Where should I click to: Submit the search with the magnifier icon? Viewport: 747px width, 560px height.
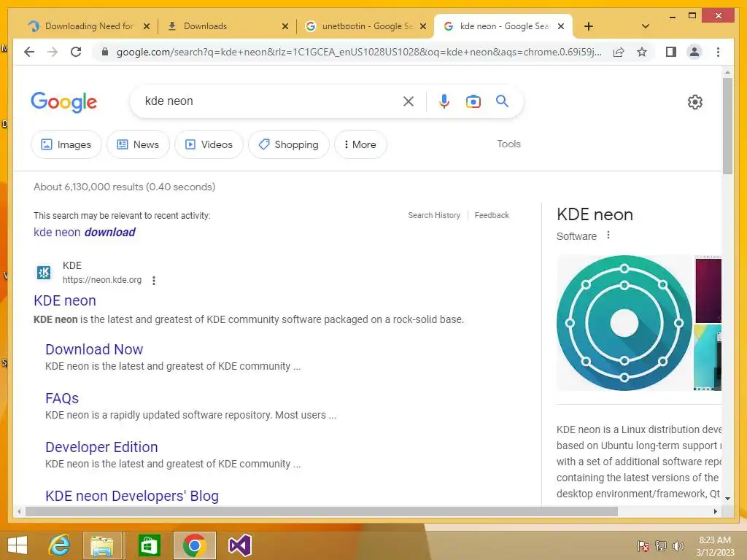click(x=502, y=101)
